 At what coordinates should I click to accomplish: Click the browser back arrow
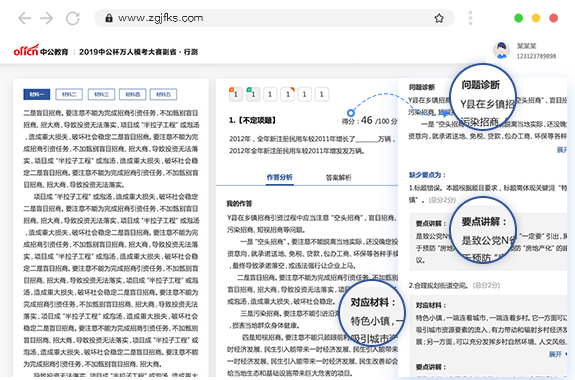click(24, 18)
